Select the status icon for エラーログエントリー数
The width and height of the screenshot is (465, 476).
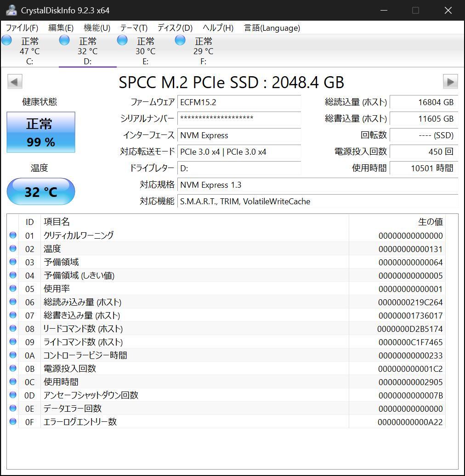13,422
